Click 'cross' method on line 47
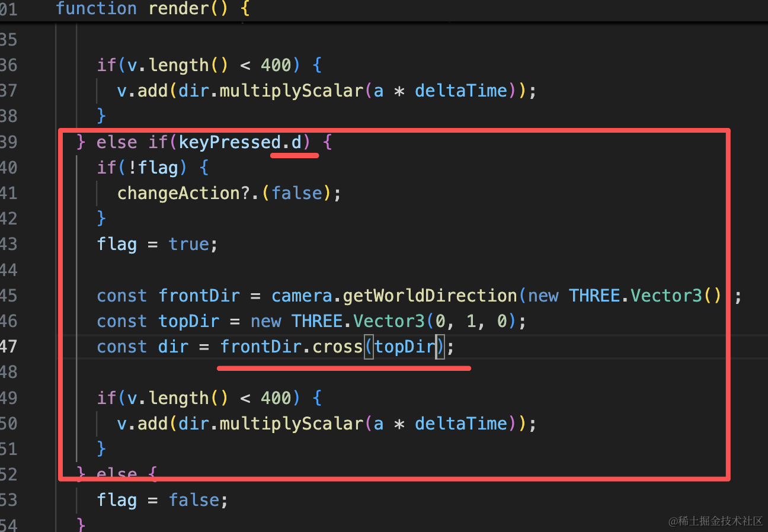Screen dimensions: 768x532 click(337, 346)
